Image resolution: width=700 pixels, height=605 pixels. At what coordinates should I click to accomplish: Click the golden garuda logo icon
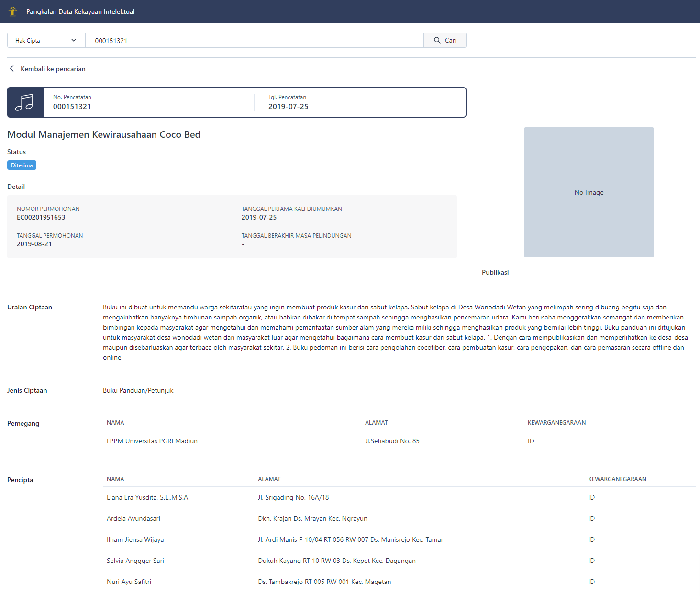point(13,11)
